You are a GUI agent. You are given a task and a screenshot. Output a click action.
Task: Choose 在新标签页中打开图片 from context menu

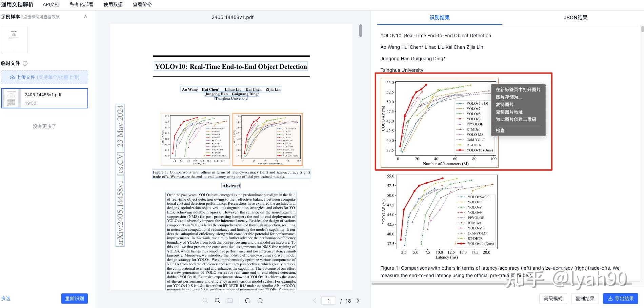click(518, 89)
